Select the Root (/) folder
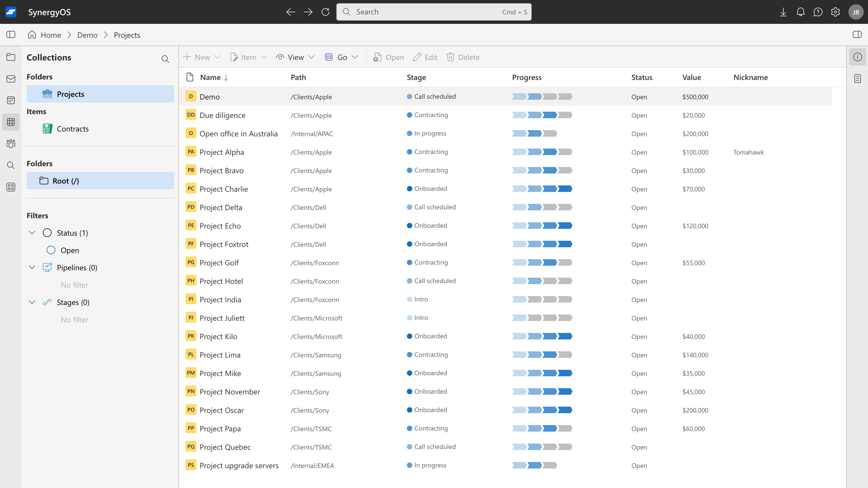This screenshot has width=868, height=488. coord(100,181)
